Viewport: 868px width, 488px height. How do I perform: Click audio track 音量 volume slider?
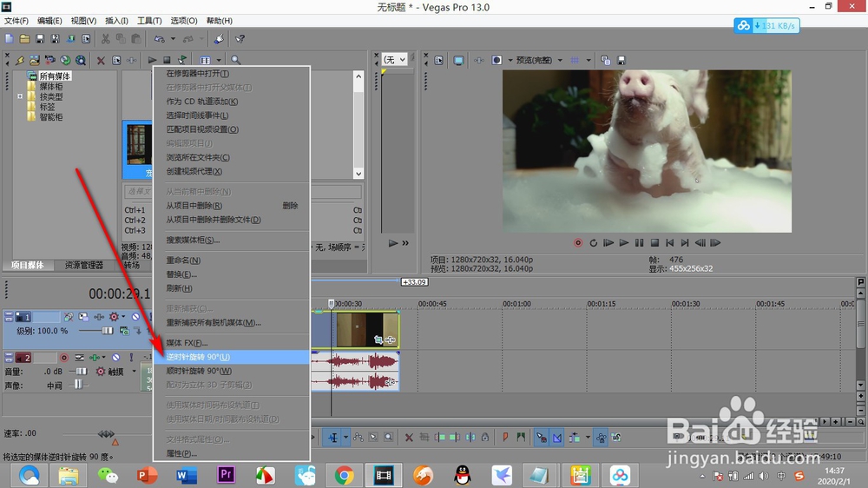82,372
